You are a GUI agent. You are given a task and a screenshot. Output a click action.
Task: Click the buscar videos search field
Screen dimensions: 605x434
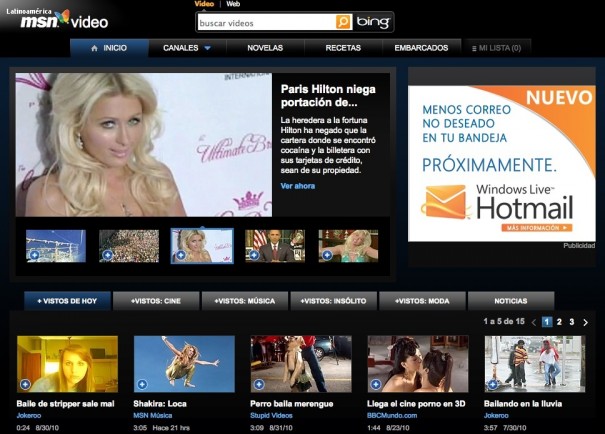coord(267,22)
